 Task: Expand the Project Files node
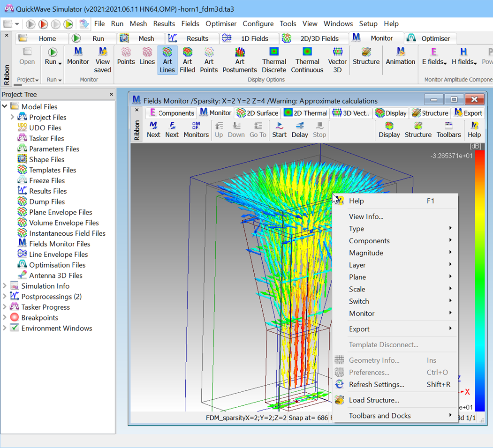point(12,117)
